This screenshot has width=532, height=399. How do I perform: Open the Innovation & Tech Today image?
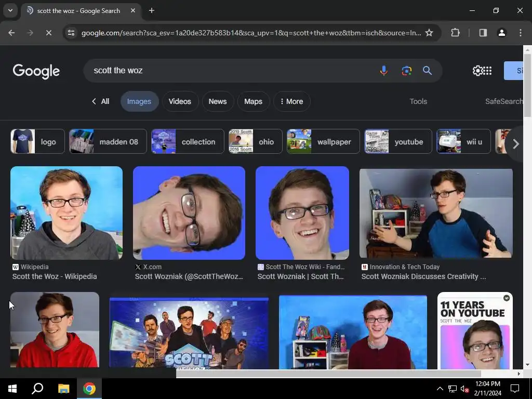click(436, 213)
